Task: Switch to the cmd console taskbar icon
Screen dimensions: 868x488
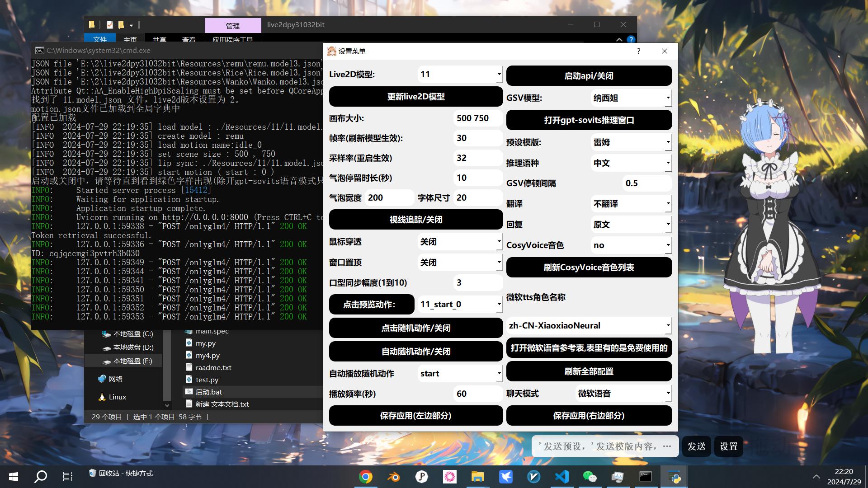Action: [646, 477]
